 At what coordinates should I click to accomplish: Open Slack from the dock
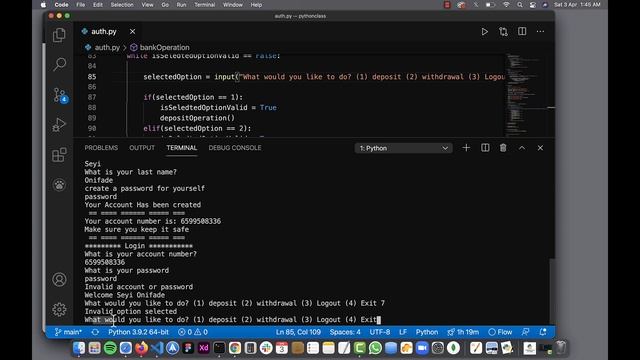pyautogui.click(x=266, y=348)
